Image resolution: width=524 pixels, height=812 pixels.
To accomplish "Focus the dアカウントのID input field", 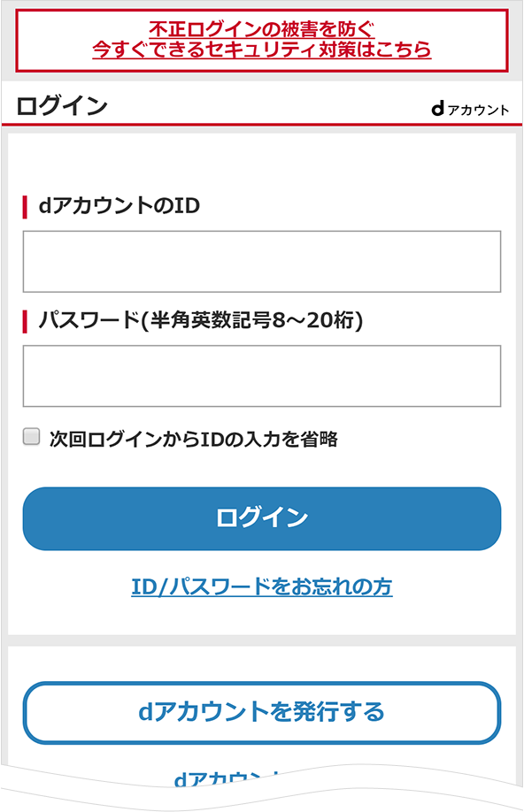I will coord(262,262).
